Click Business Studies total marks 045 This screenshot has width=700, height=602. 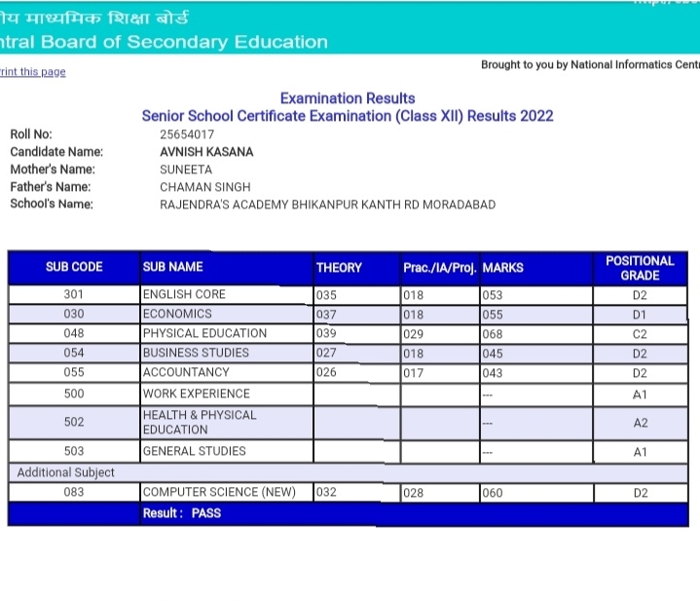coord(536,354)
